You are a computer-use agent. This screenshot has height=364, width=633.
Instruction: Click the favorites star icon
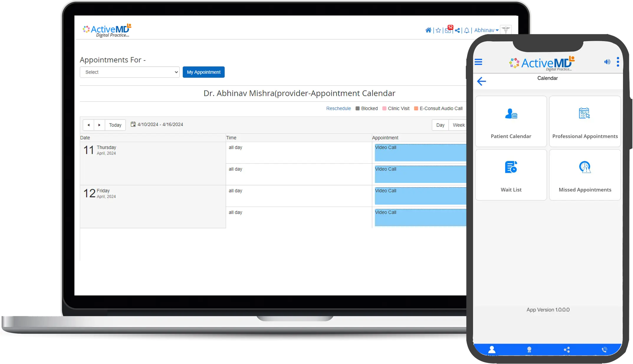(438, 30)
